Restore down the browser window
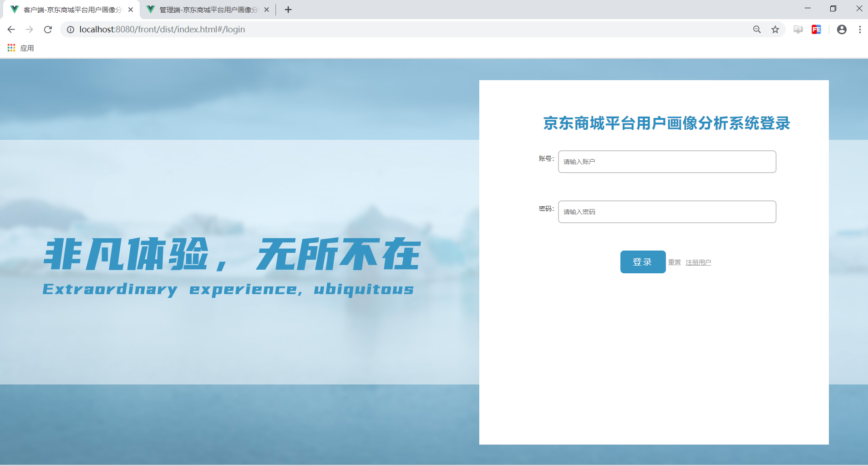The image size is (868, 466). point(833,8)
